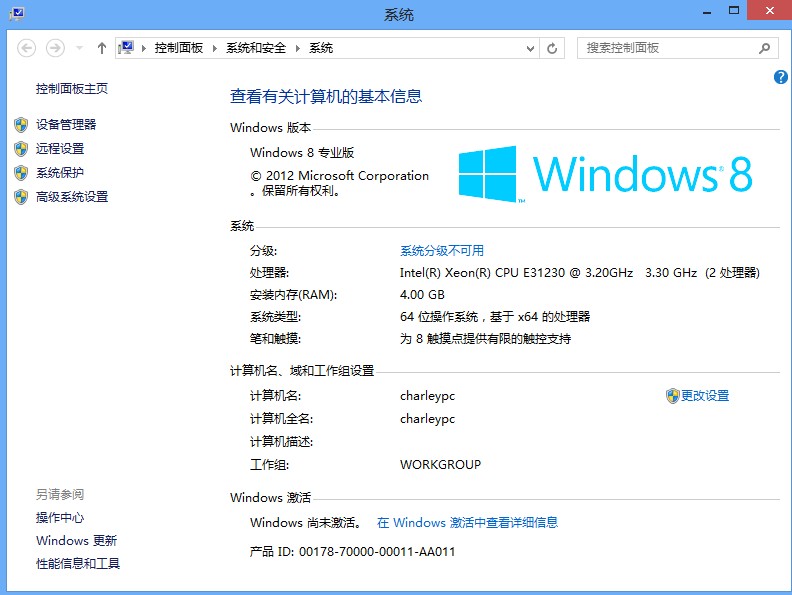Go up one level with Up arrow
Viewport: 792px width, 595px height.
pyautogui.click(x=102, y=48)
